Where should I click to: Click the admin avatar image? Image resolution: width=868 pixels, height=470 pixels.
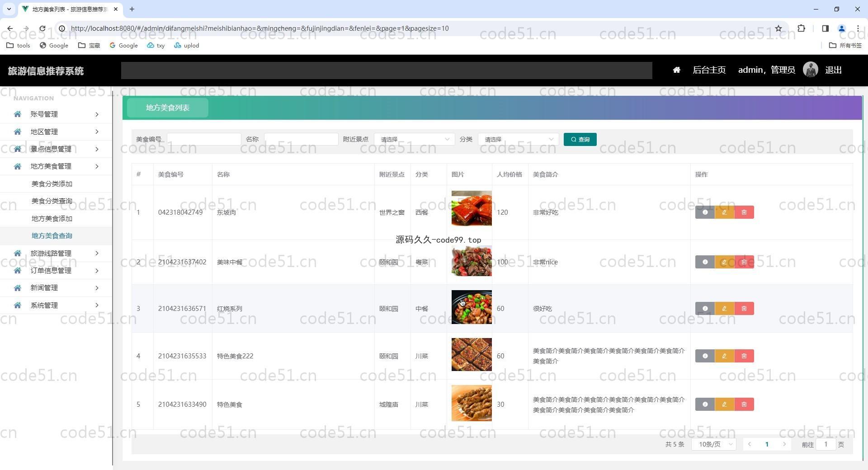tap(811, 70)
